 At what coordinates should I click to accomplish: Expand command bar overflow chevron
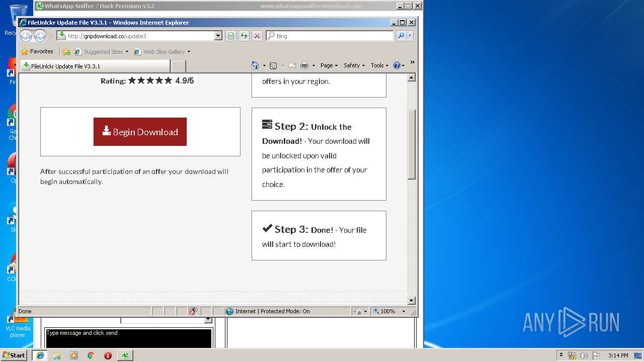tap(412, 63)
